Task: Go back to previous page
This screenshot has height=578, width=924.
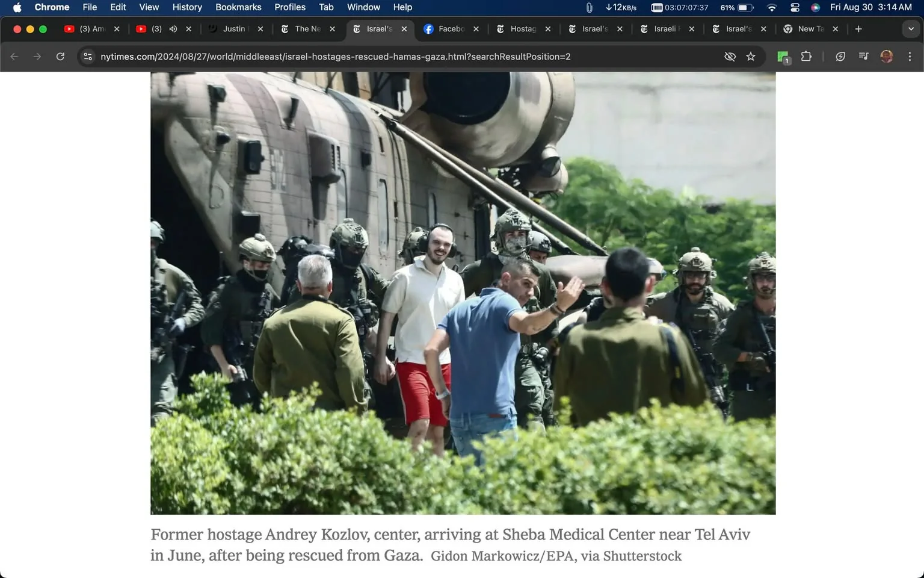Action: pos(14,57)
